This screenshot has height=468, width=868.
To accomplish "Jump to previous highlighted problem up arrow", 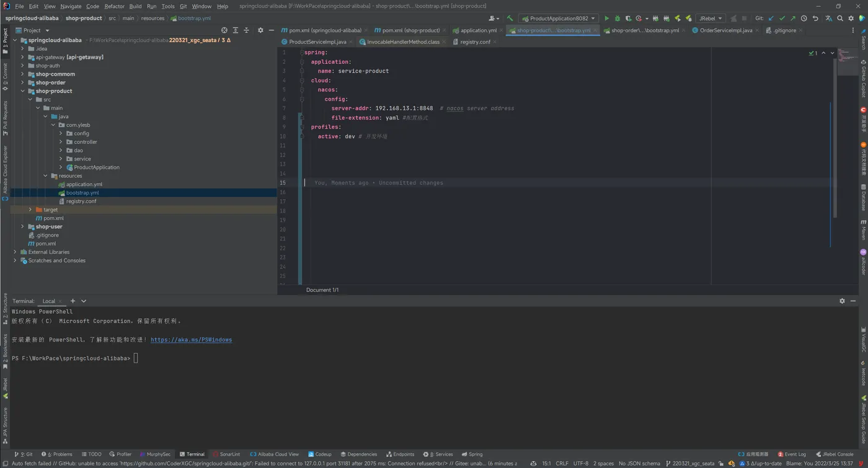I will click(x=823, y=53).
